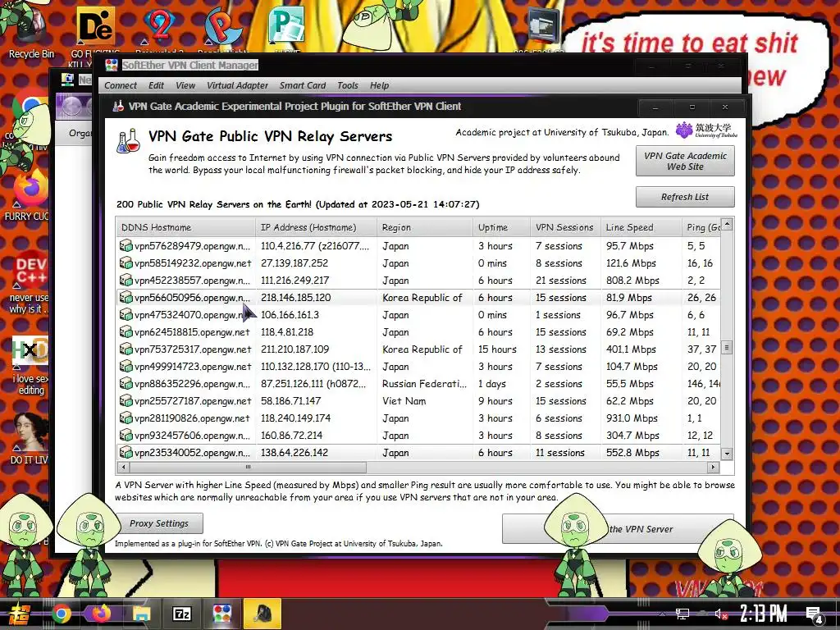Click the horizontal scrollbar thumb
This screenshot has width=840, height=630.
[x=248, y=467]
